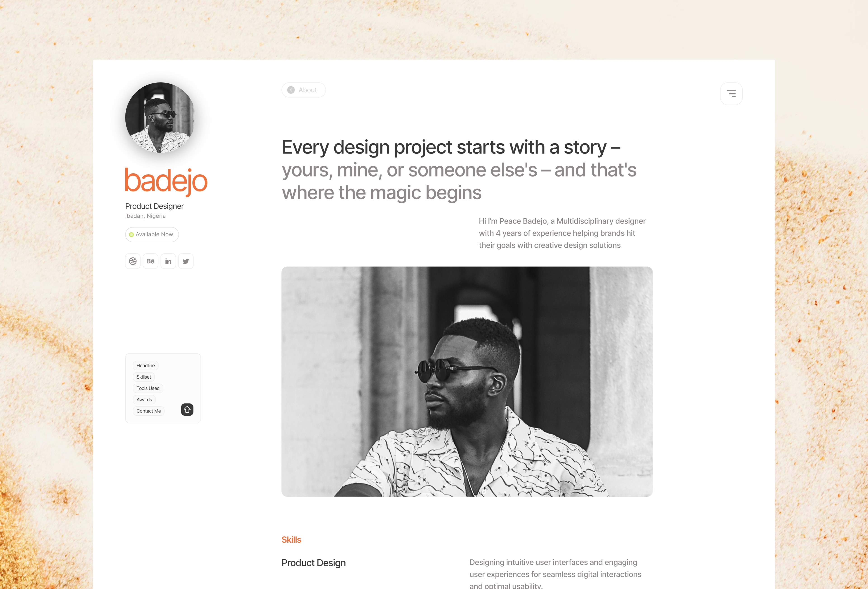Screen dimensions: 868x589
Task: Click the Twitter profile icon
Action: click(x=185, y=261)
